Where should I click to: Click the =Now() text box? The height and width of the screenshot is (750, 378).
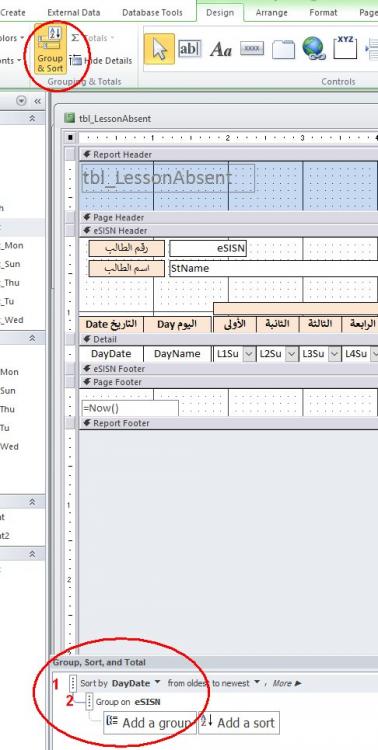[x=130, y=408]
